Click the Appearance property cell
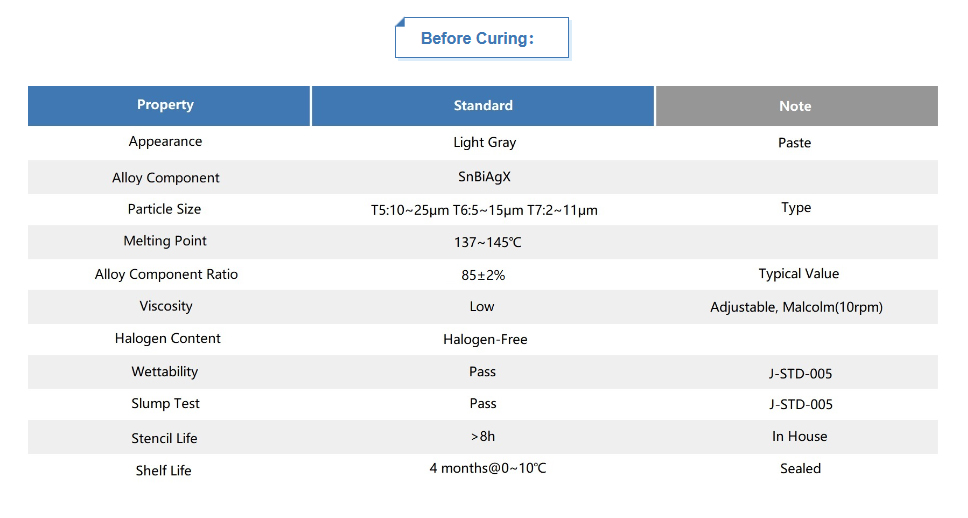Image resolution: width=968 pixels, height=518 pixels. [165, 141]
